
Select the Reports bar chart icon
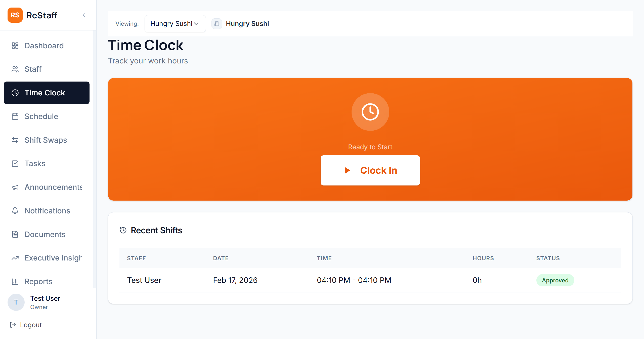coord(15,281)
